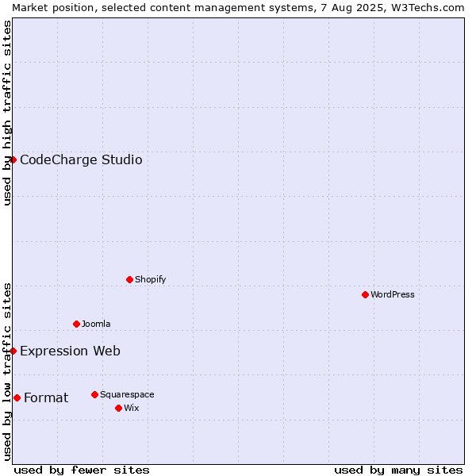This screenshot has height=476, width=476.
Task: Click the Wix red data point
Action: click(x=119, y=408)
